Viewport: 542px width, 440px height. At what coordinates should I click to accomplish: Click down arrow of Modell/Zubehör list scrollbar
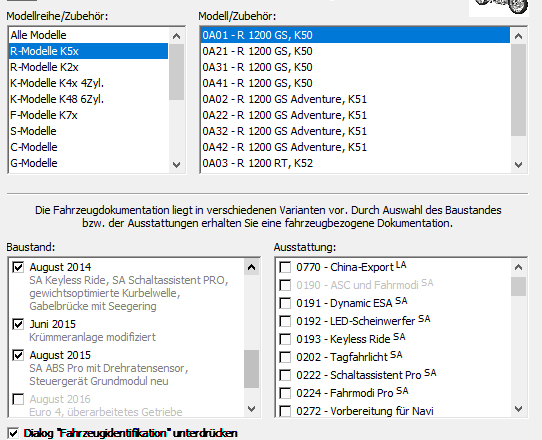(x=518, y=165)
